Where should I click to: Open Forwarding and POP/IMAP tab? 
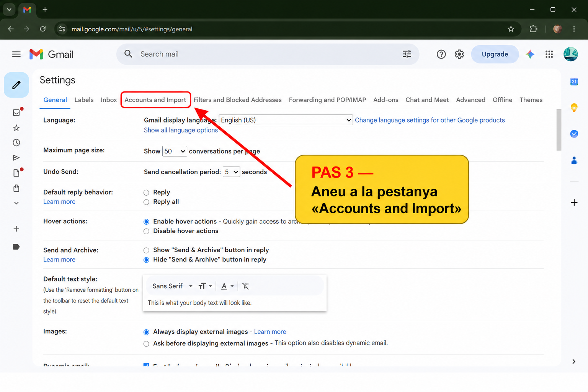(x=327, y=100)
